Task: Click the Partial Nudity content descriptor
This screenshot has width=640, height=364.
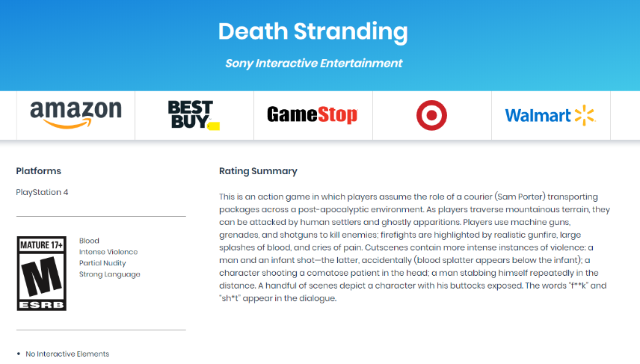Action: [102, 263]
